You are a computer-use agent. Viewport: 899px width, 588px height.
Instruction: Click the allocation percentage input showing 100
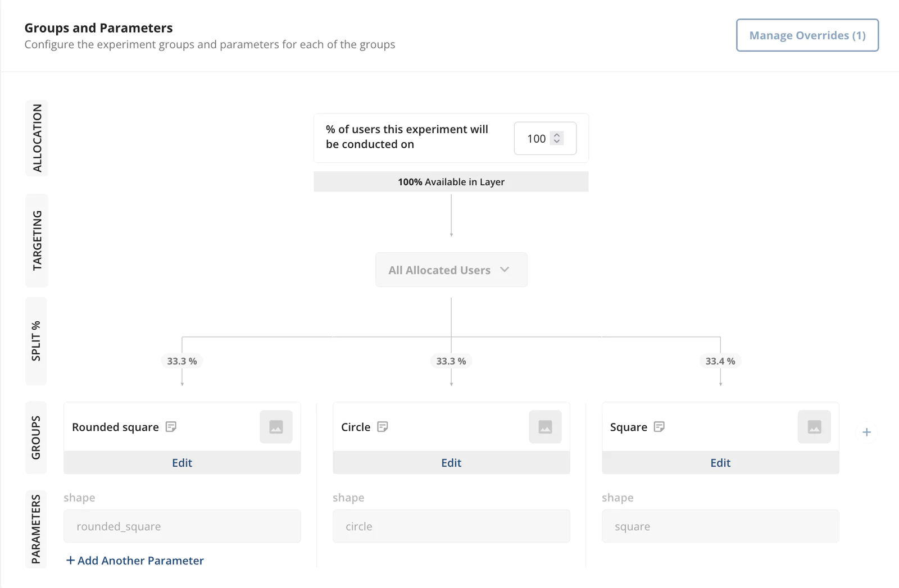536,139
